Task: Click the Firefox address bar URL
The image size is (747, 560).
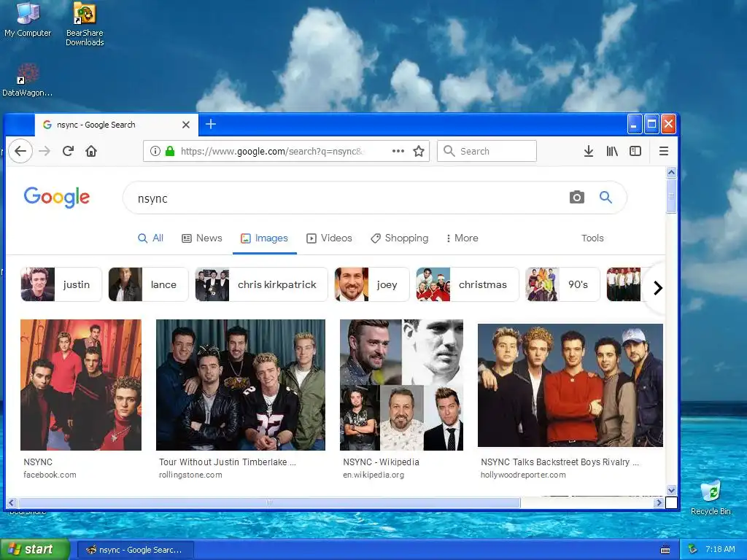Action: pos(273,151)
